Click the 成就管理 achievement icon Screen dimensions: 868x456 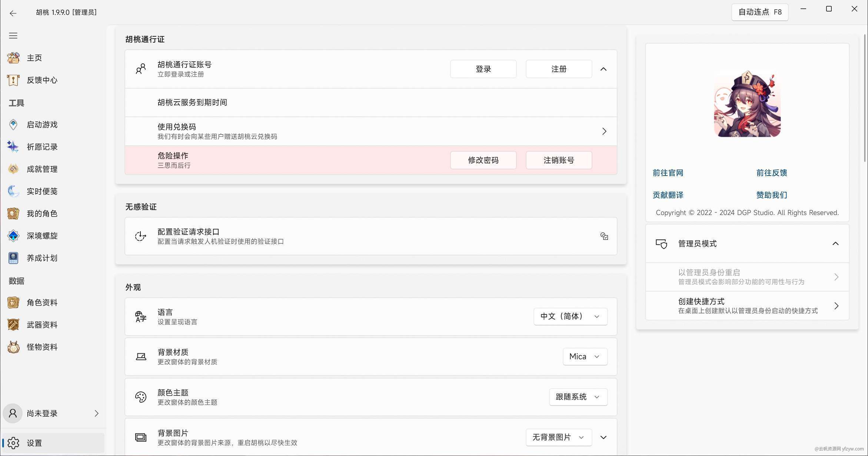click(13, 169)
